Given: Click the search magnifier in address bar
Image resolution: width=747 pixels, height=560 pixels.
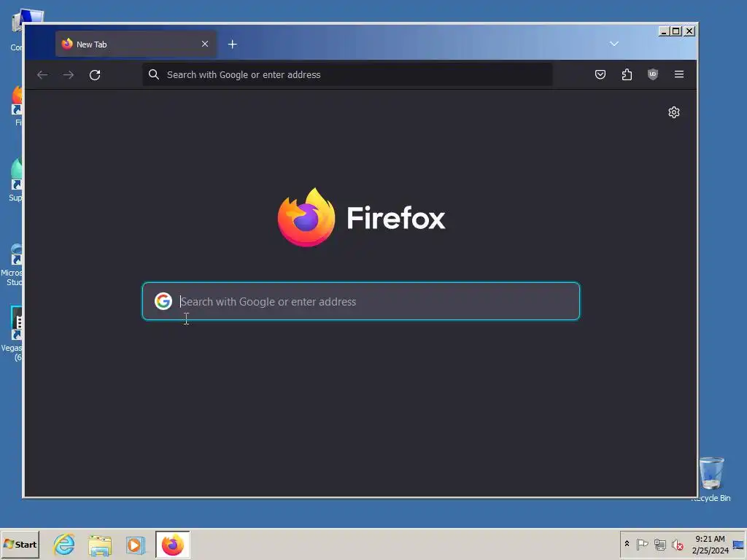Looking at the screenshot, I should coord(153,75).
